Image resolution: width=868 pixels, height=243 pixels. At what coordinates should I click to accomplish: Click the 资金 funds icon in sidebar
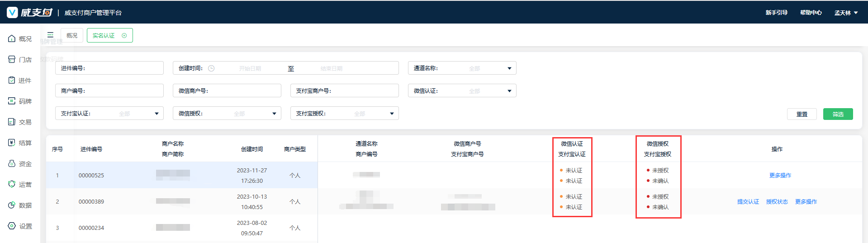click(12, 164)
